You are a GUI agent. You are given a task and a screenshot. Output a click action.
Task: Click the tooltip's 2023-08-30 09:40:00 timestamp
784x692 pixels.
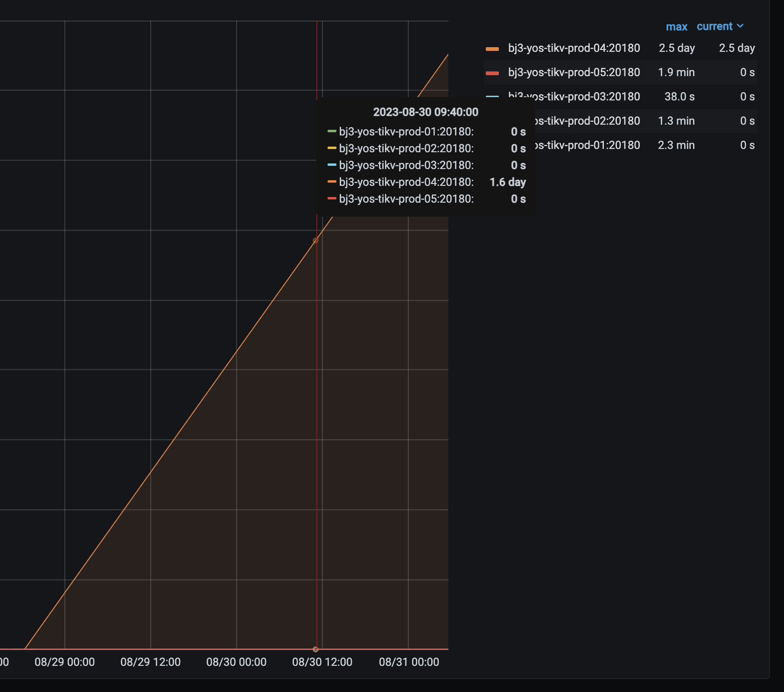[425, 112]
